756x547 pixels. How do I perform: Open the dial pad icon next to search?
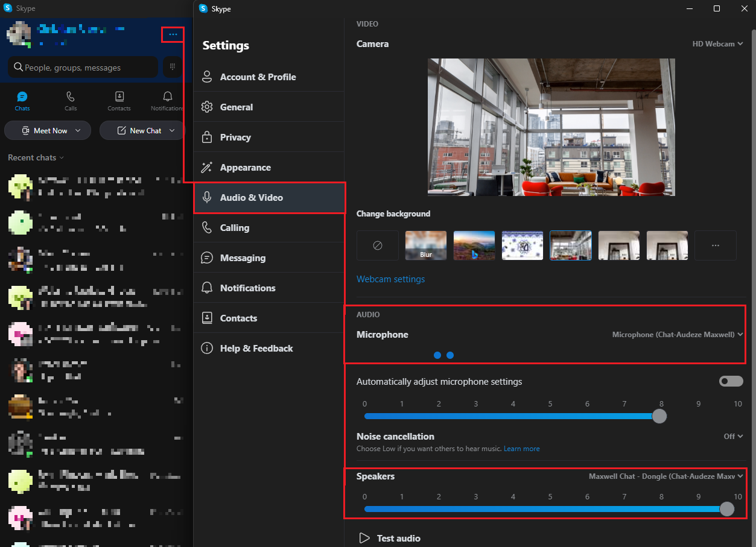pos(173,67)
